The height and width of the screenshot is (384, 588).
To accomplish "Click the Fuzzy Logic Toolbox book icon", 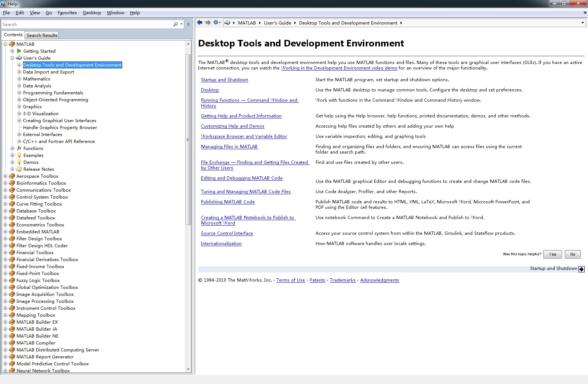I will pos(12,280).
